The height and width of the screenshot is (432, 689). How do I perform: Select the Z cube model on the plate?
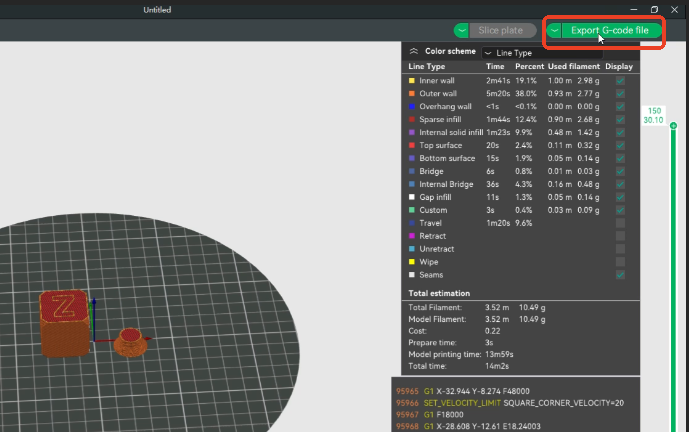[65, 323]
